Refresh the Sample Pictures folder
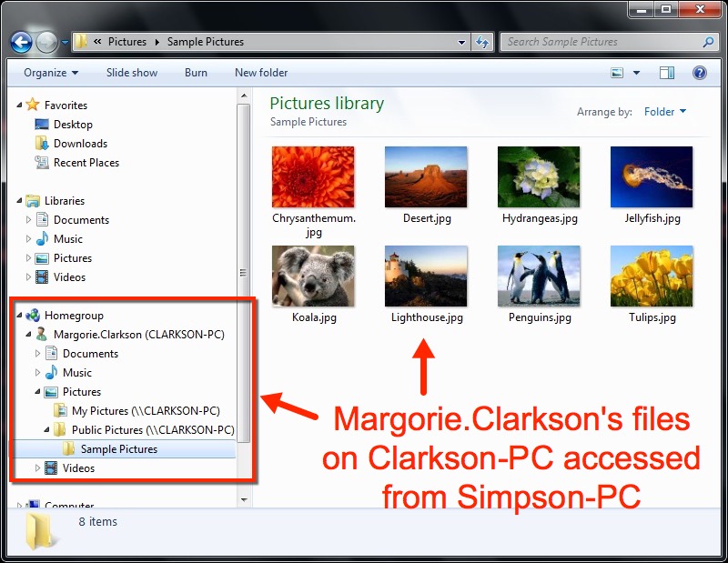728x563 pixels. coord(482,42)
